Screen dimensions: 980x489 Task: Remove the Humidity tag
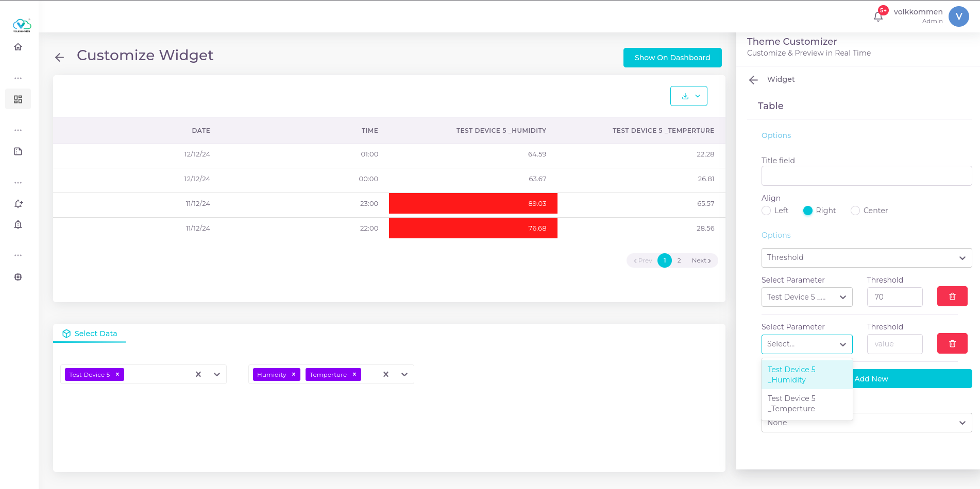click(x=294, y=374)
